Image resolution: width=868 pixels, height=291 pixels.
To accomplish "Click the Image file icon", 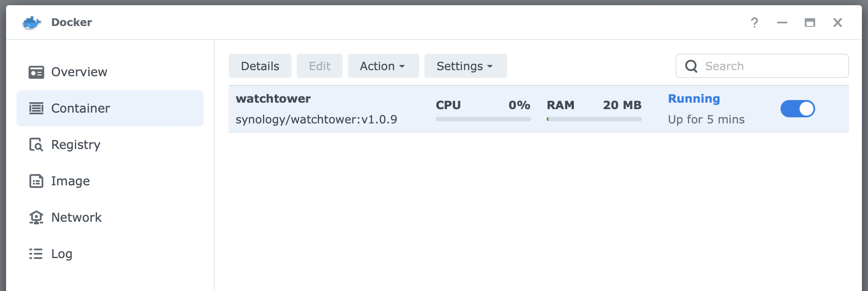I will 36,181.
